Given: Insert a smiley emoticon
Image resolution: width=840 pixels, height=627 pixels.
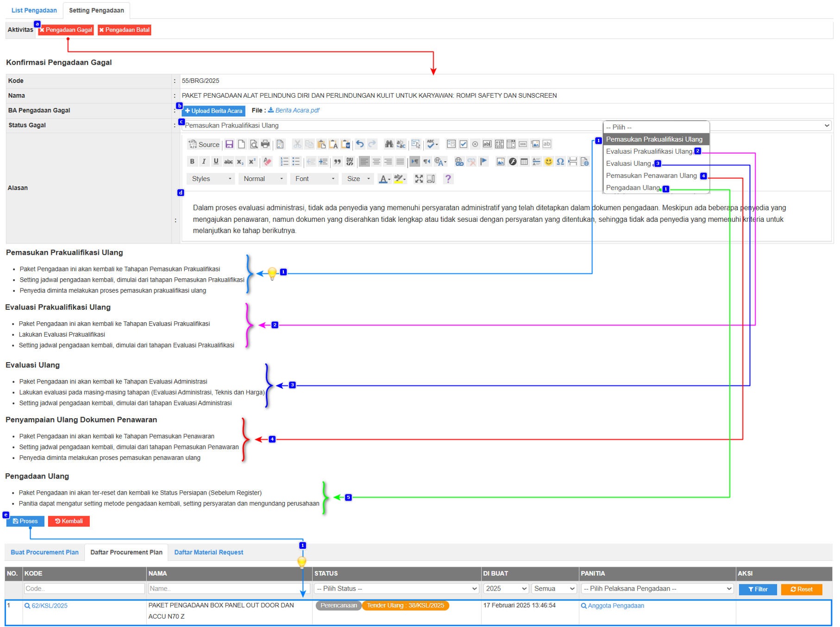Looking at the screenshot, I should click(548, 162).
